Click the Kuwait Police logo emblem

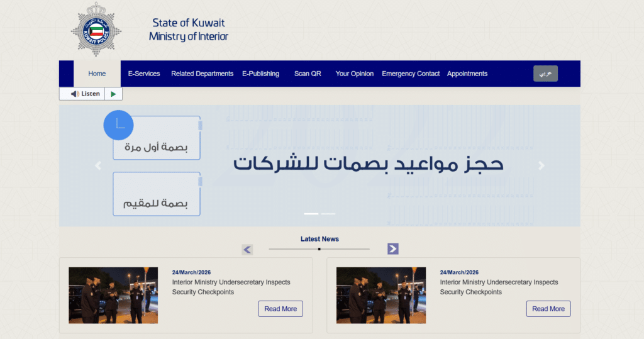[96, 29]
